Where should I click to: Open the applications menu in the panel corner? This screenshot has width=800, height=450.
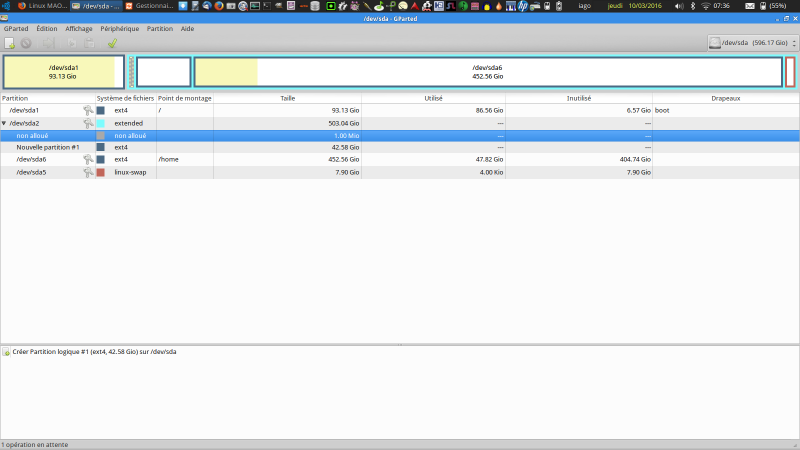6,6
